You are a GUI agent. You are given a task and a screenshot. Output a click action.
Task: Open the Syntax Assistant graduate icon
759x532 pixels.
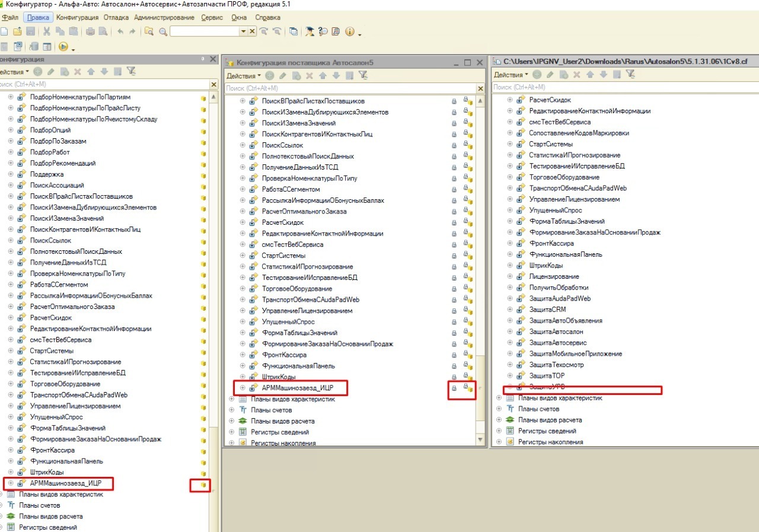click(310, 31)
